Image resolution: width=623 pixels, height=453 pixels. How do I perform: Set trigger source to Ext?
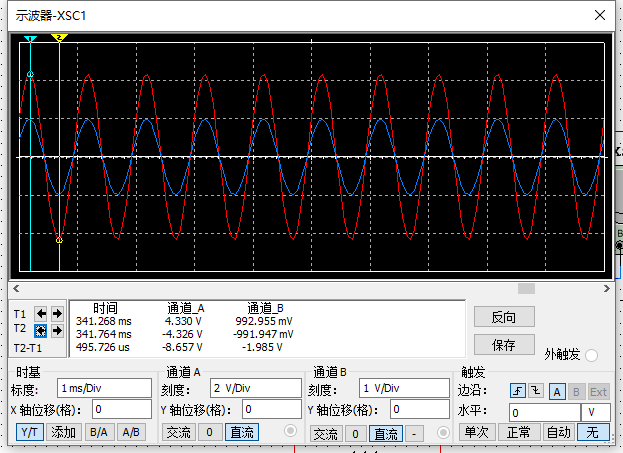pyautogui.click(x=598, y=392)
